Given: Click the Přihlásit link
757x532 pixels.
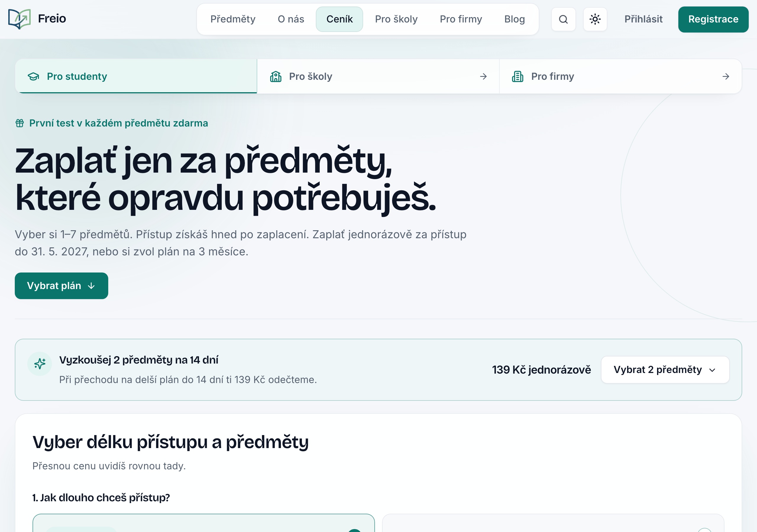Looking at the screenshot, I should (x=643, y=19).
